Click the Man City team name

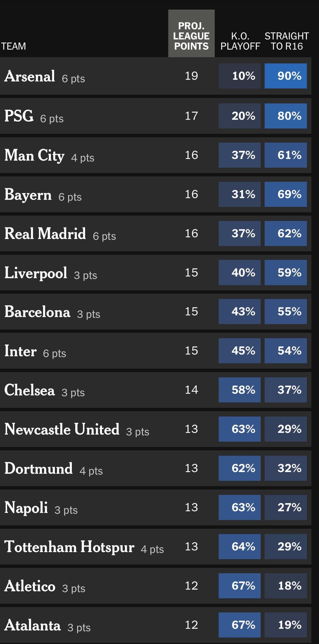tap(35, 155)
